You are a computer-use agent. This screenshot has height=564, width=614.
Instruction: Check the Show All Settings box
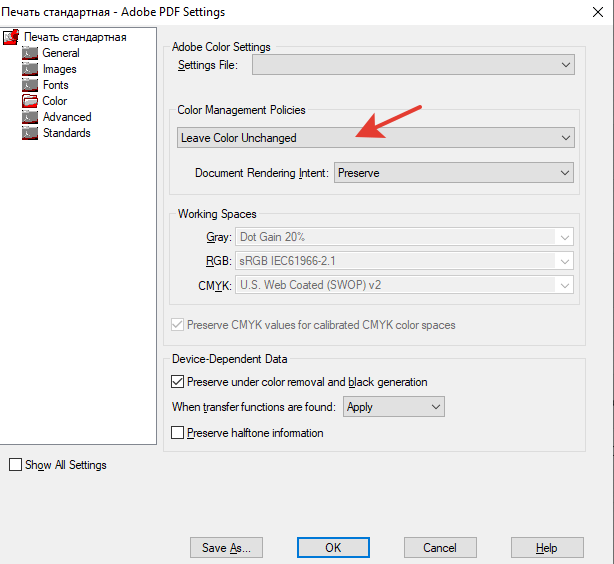click(15, 465)
